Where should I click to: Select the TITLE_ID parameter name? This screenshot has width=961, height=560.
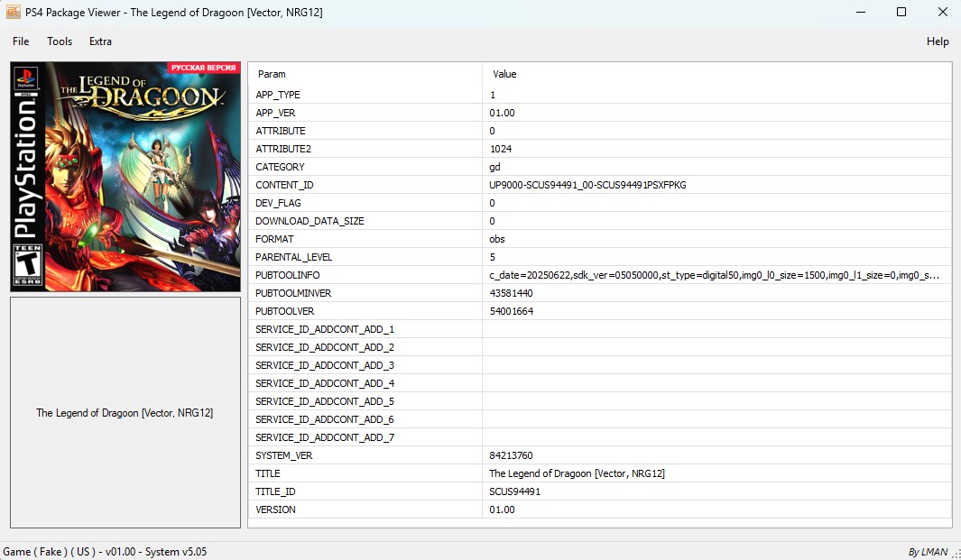tap(275, 492)
